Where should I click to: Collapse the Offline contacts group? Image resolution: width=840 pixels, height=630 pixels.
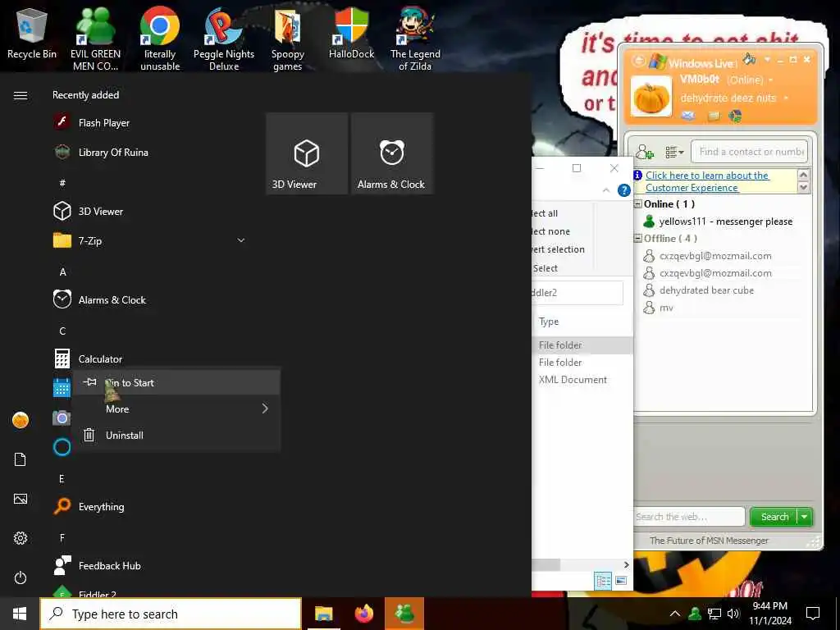tap(638, 239)
